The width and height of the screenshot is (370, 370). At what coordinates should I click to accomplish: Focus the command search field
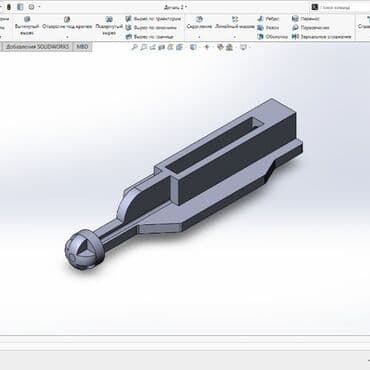pos(340,7)
